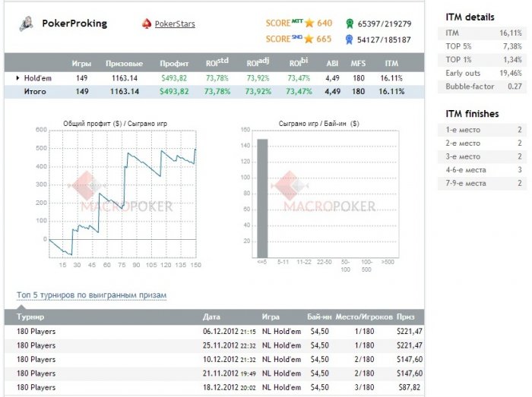Click the MacroPoker logo on profit chart
Viewport: 532px width, 397px height.
(x=120, y=194)
